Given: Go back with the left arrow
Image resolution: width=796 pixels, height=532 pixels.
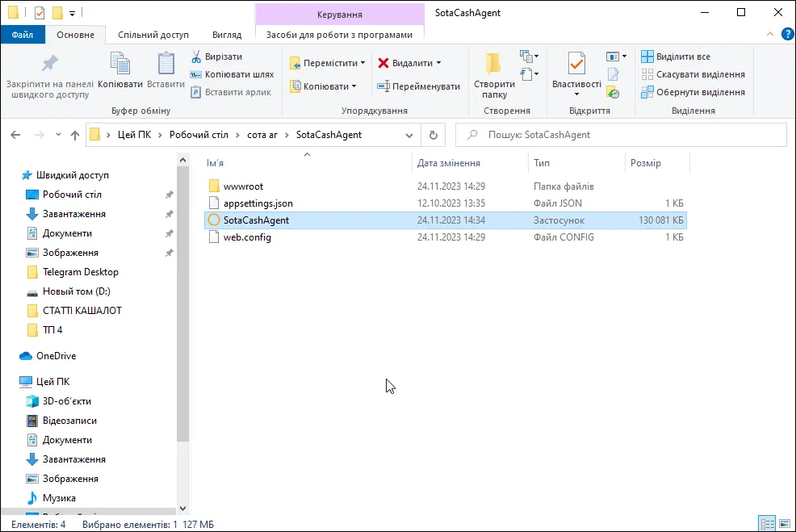Looking at the screenshot, I should pyautogui.click(x=15, y=135).
